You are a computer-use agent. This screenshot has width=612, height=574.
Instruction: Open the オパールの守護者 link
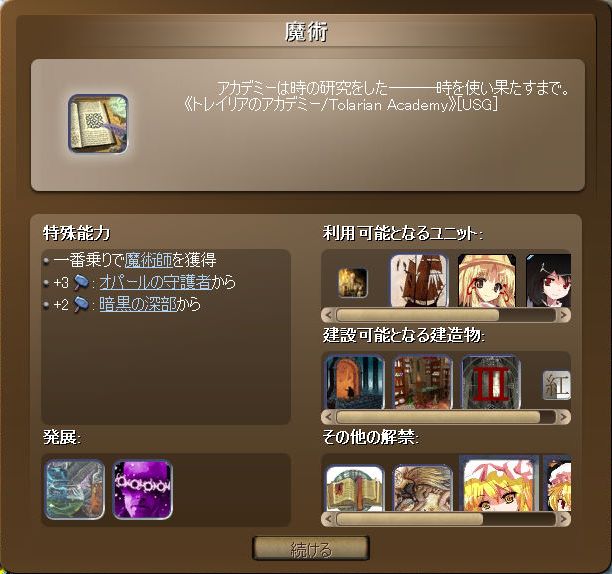point(155,282)
